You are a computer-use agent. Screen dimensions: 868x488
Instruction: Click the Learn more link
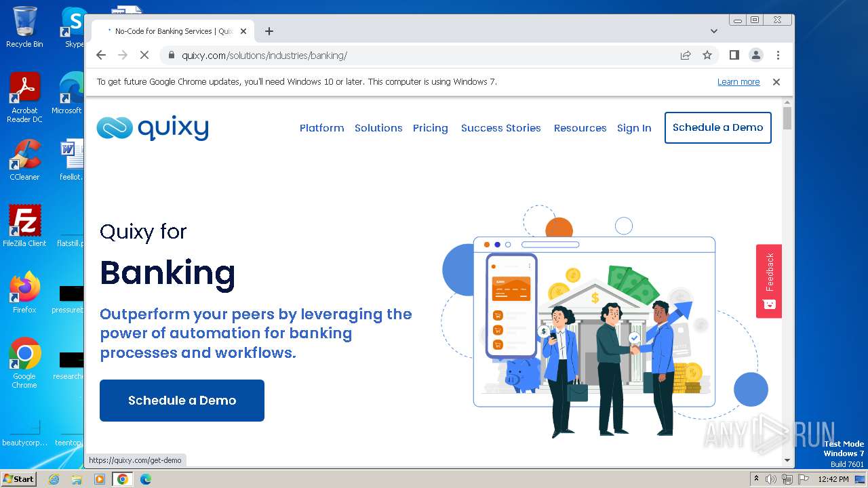point(738,82)
